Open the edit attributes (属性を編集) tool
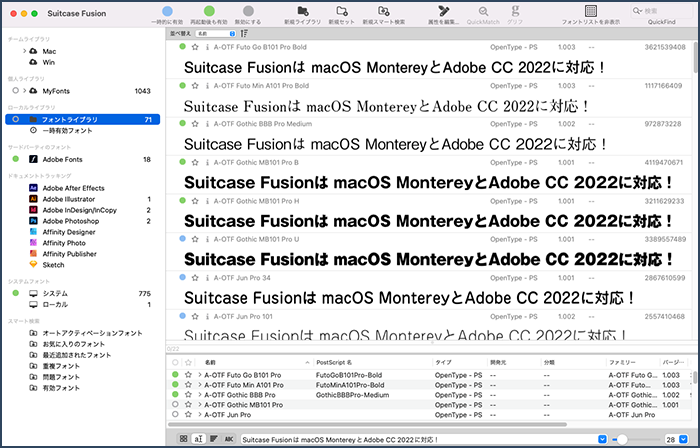This screenshot has height=448, width=700. tap(443, 11)
